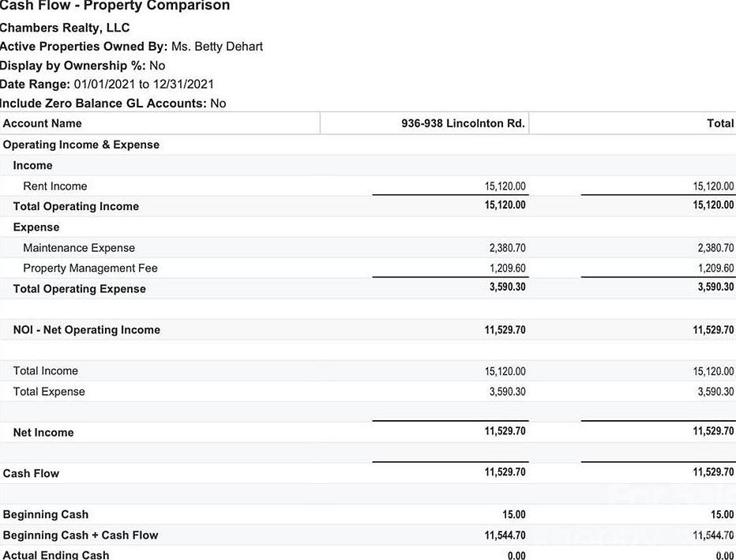
Task: Select the 936-938 Lincolnton Rd. column header
Action: coord(463,123)
